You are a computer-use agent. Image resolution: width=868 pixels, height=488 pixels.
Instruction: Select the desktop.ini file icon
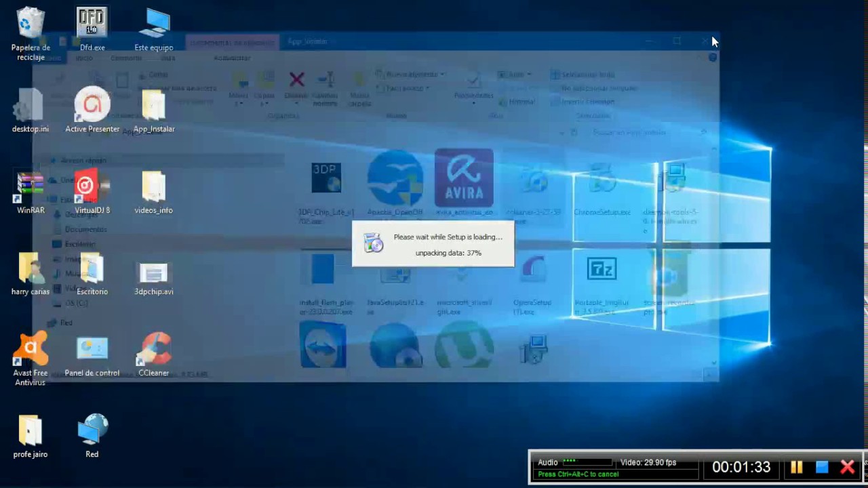point(31,110)
